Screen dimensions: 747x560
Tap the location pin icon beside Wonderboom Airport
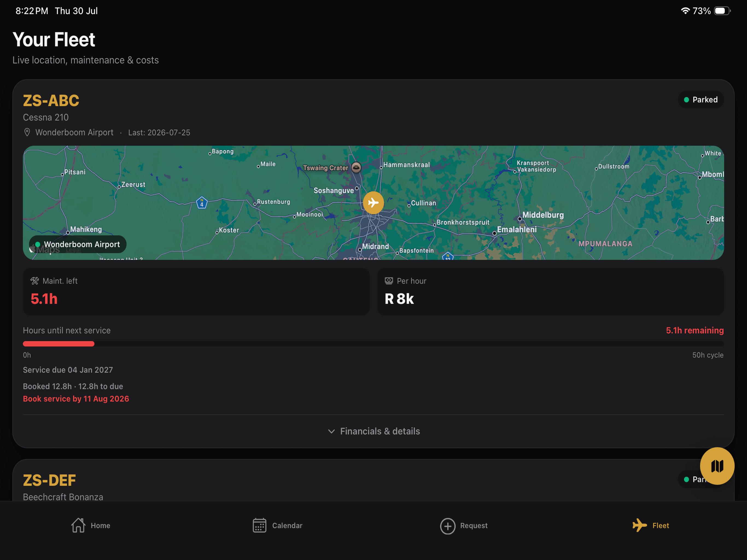(x=27, y=132)
